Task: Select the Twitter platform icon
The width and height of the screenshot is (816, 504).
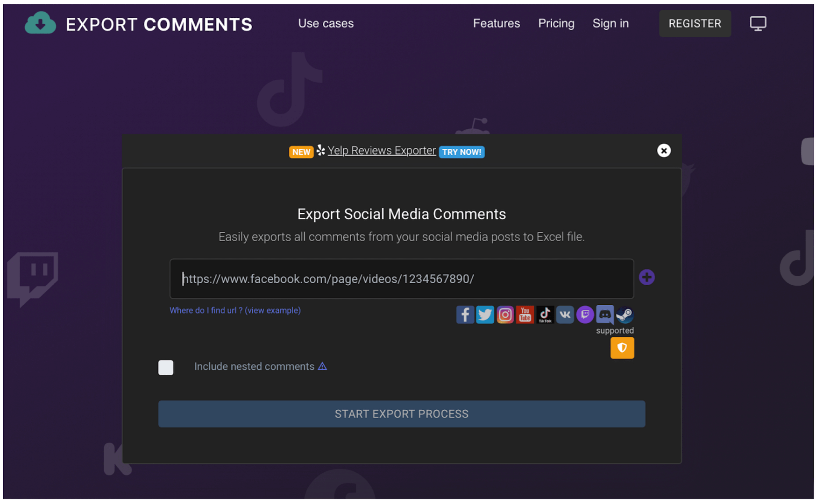Action: click(485, 315)
